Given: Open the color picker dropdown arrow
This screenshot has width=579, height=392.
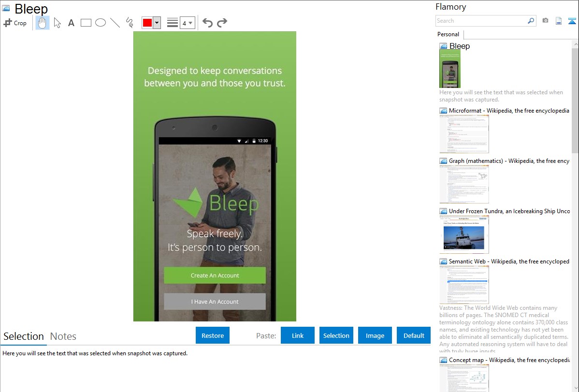Looking at the screenshot, I should 157,23.
